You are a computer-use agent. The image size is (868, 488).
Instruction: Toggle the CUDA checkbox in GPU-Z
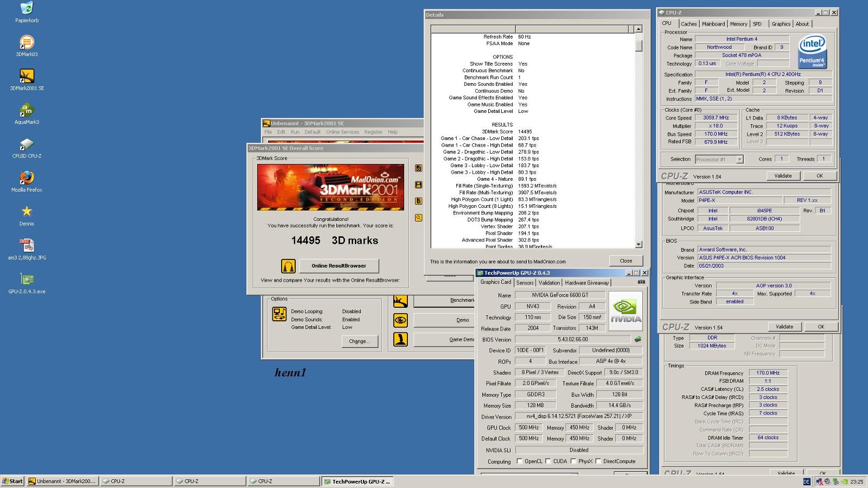pyautogui.click(x=548, y=461)
